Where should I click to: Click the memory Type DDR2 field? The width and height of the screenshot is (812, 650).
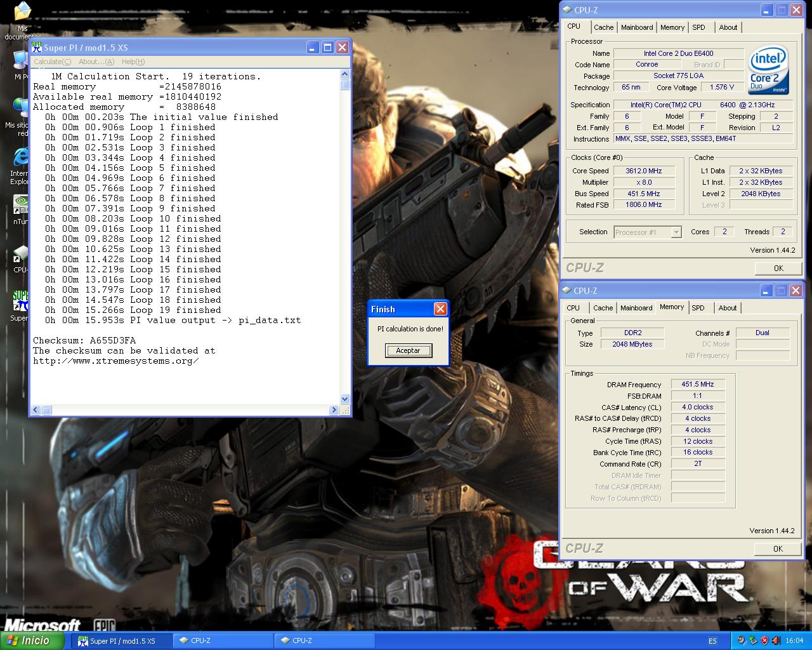coord(632,333)
